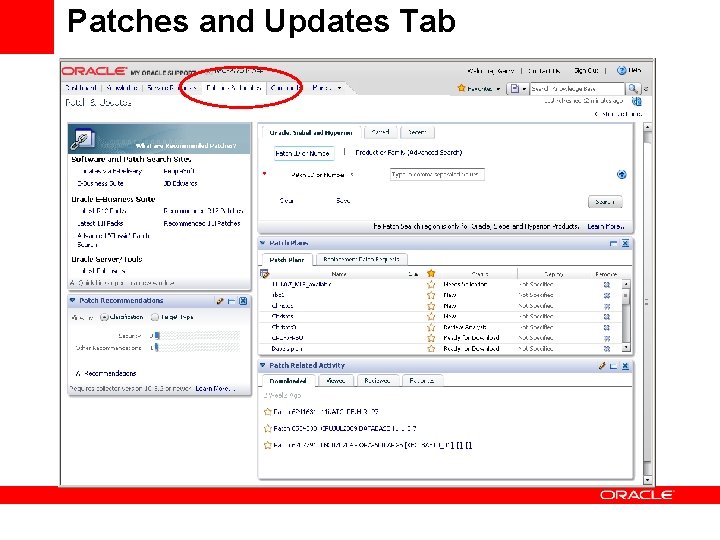
Task: Select Product or Family (Advanced Search) option
Action: 409,152
